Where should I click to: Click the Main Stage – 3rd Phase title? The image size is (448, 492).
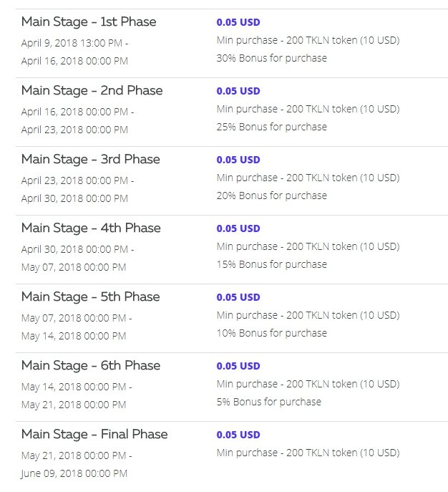(x=91, y=160)
